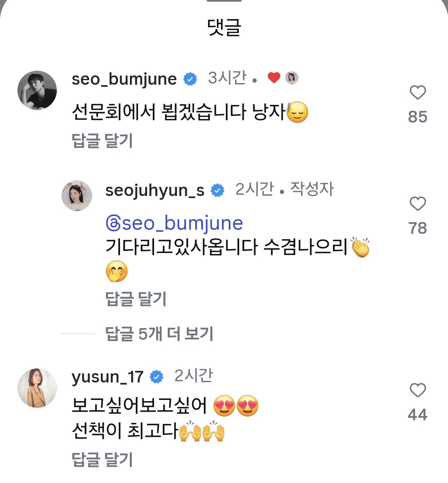Reply to seo_bumjune's comment via 답글 달기

102,141
